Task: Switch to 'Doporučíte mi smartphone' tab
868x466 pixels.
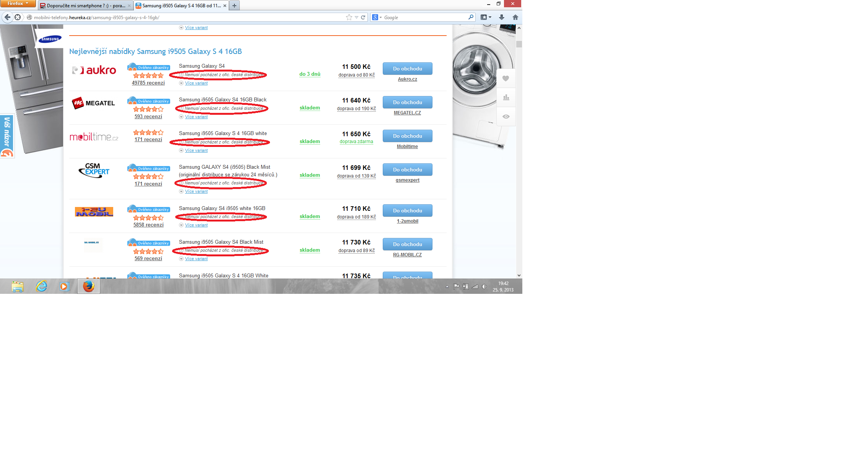Action: [x=85, y=6]
